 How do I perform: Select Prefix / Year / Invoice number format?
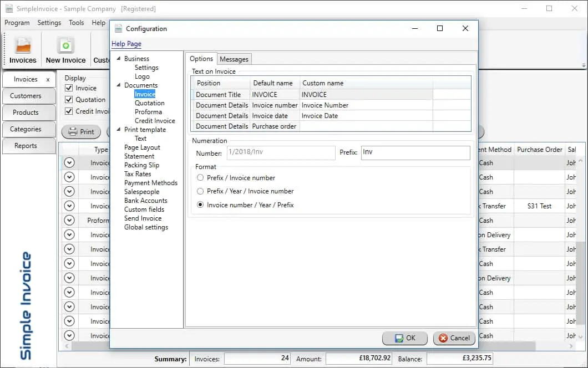coord(200,191)
